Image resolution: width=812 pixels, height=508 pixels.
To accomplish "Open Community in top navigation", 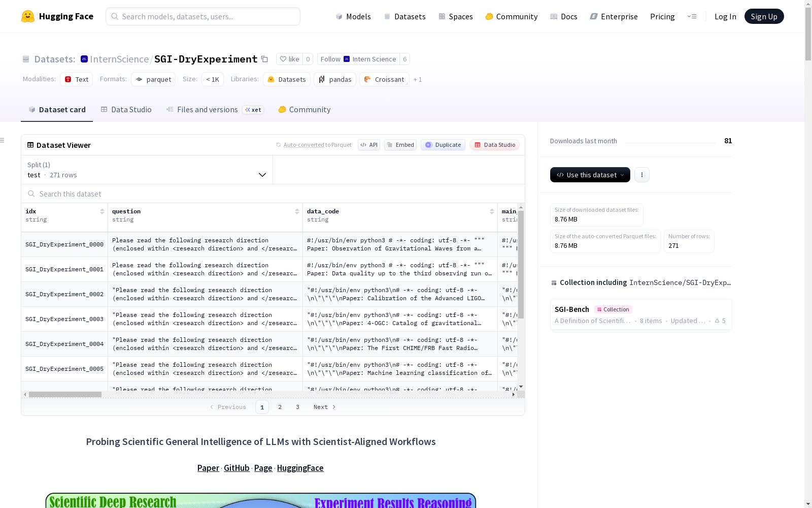I will [512, 16].
